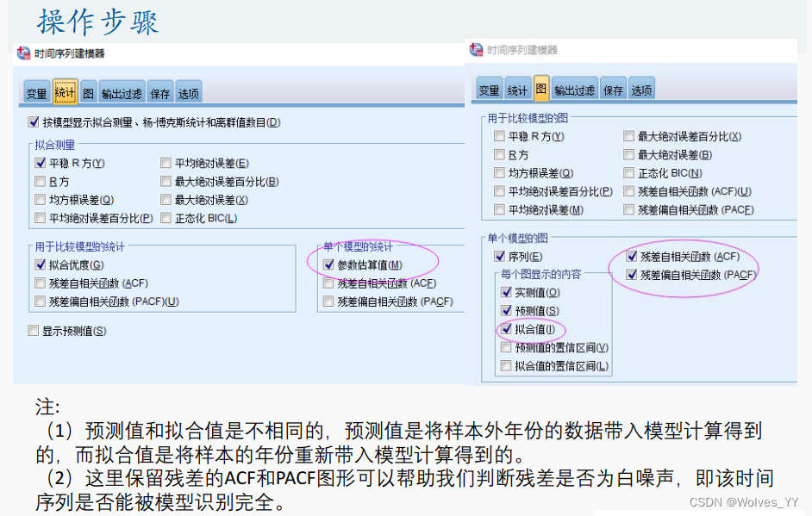
Task: Click the 每个图显示的内容 group label
Action: [541, 274]
